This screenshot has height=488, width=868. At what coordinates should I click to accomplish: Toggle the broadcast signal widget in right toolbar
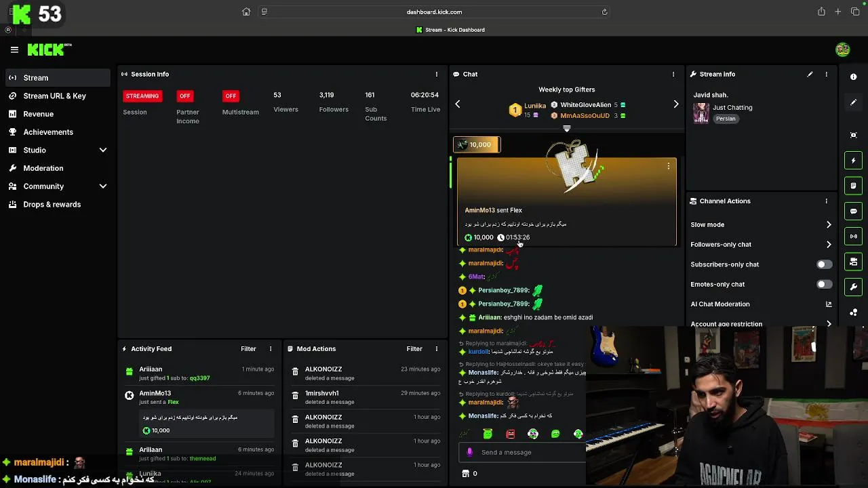pyautogui.click(x=854, y=237)
